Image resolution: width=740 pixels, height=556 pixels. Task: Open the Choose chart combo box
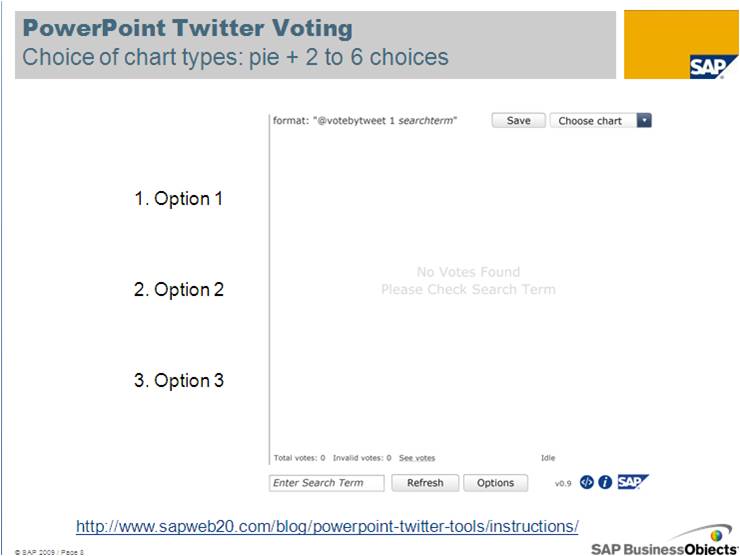[601, 120]
